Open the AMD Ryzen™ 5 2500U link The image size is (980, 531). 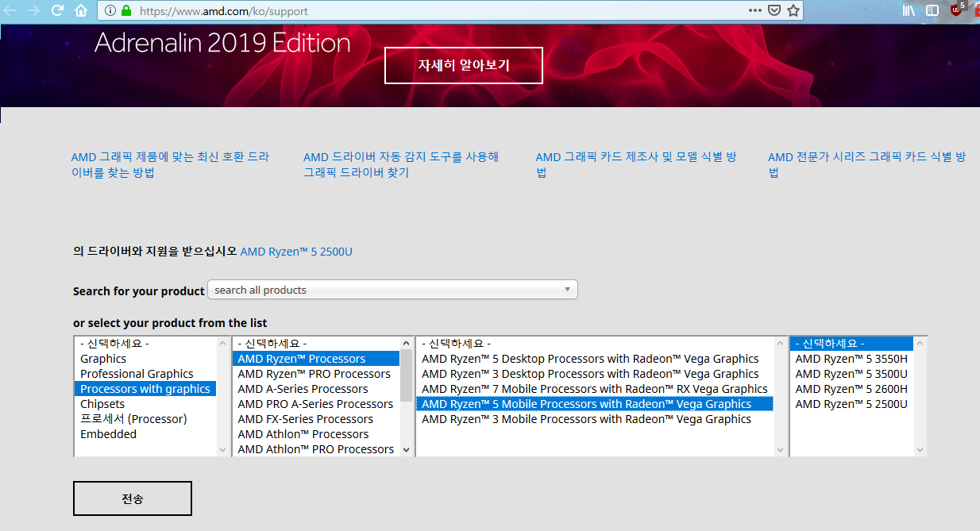pos(296,252)
